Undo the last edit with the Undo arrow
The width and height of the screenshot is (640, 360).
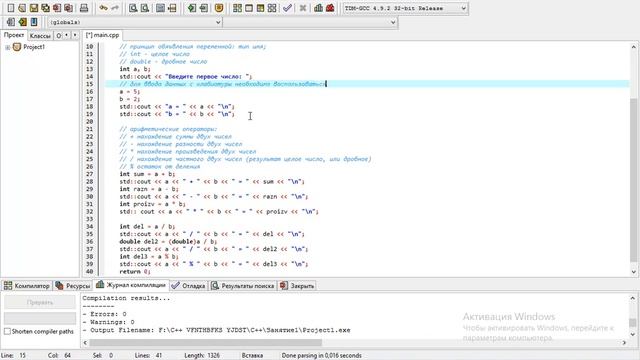tap(104, 8)
